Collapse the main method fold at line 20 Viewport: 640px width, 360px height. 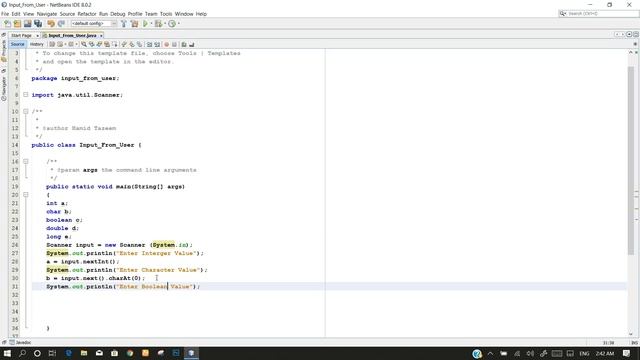(x=26, y=195)
